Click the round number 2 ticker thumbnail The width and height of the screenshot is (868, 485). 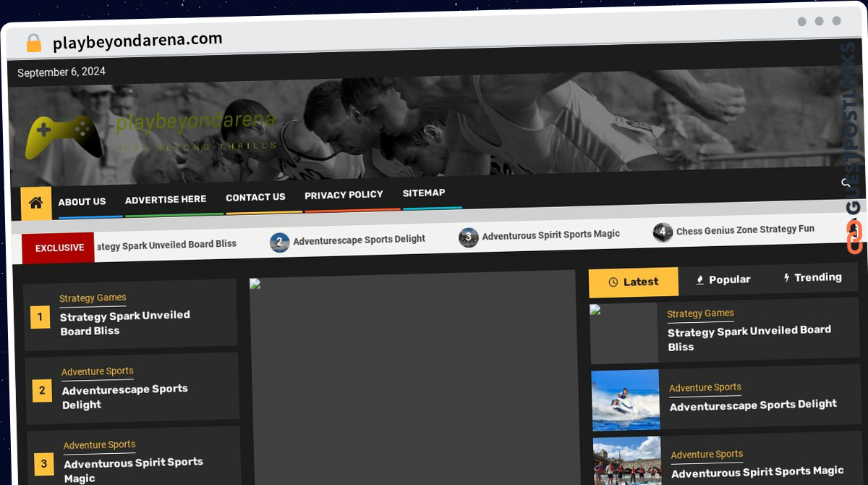[280, 242]
